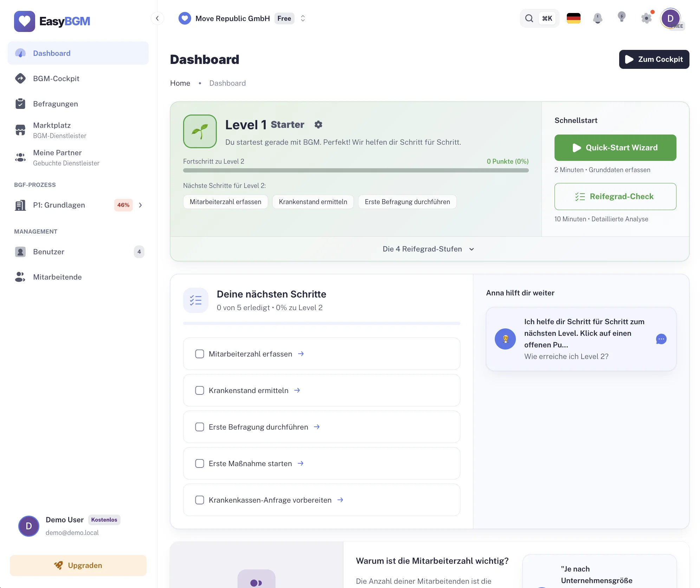This screenshot has width=700, height=588.
Task: Open settings gear in top bar
Action: (x=646, y=18)
